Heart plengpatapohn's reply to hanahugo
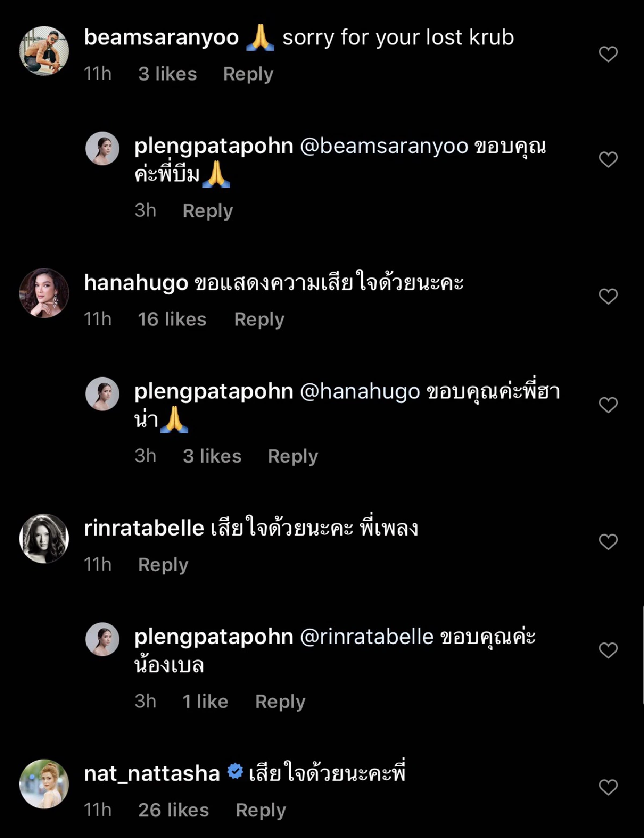Viewport: 644px width, 838px height. [x=608, y=405]
